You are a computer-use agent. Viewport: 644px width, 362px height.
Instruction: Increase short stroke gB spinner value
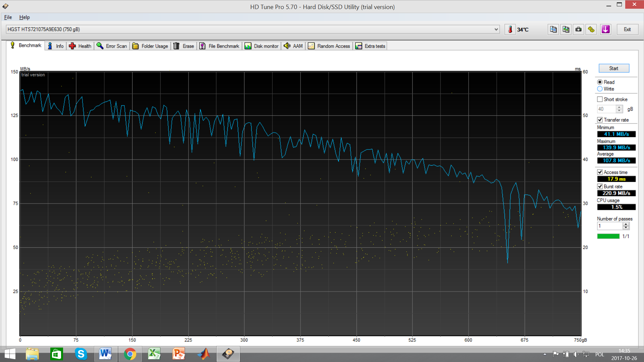(x=619, y=107)
